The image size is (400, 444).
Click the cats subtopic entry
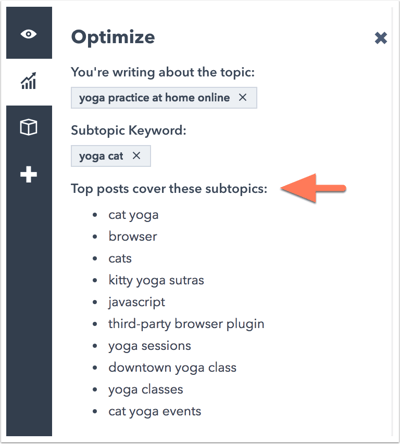tap(120, 258)
